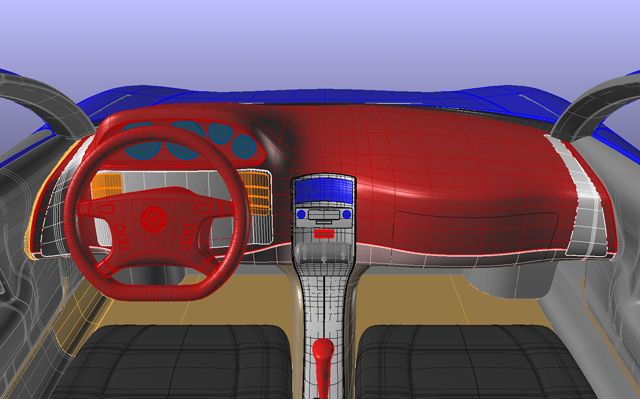Select the right orange air vent

[x=254, y=193]
